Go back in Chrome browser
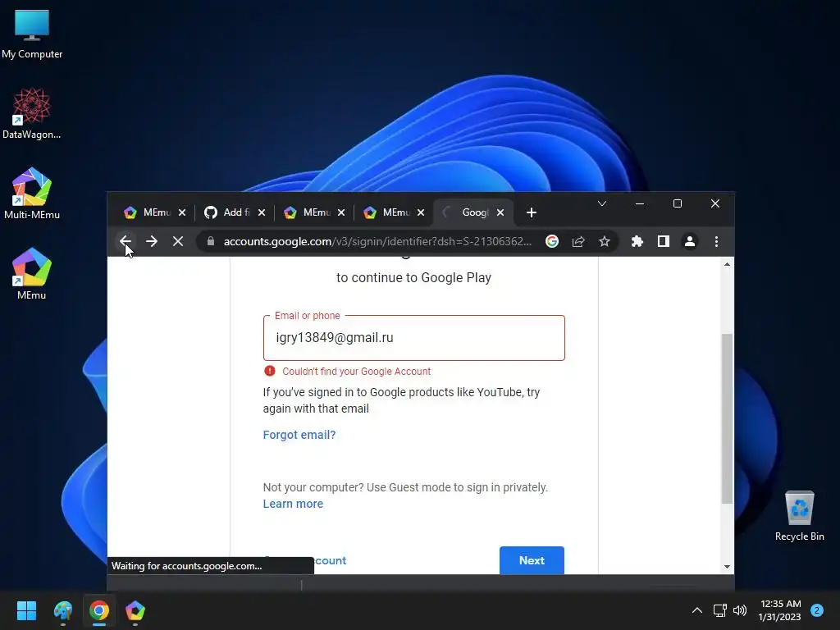The width and height of the screenshot is (840, 630). click(x=125, y=242)
